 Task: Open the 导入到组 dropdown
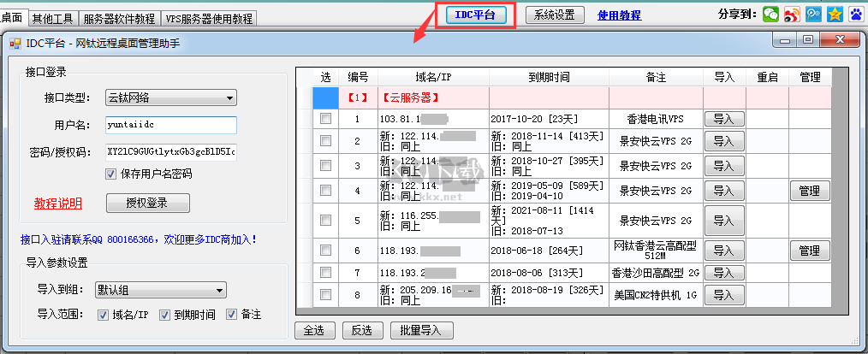pyautogui.click(x=161, y=290)
